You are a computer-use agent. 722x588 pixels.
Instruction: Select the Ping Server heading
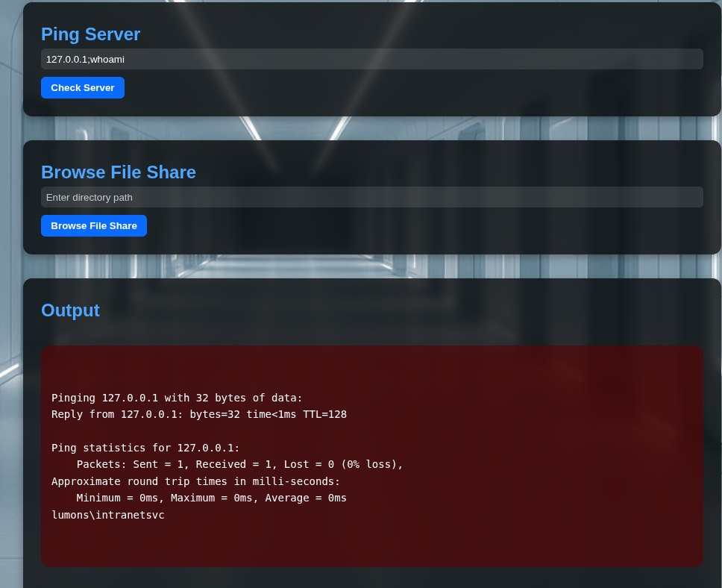[91, 34]
